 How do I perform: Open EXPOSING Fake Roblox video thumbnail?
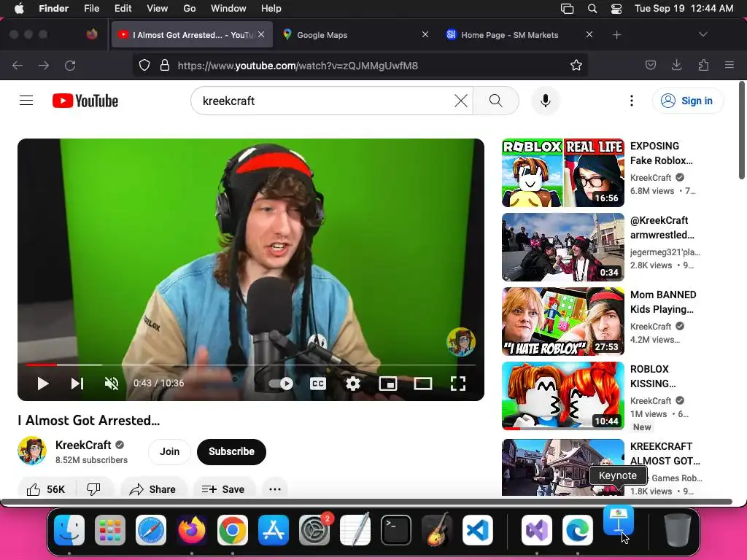click(x=563, y=173)
